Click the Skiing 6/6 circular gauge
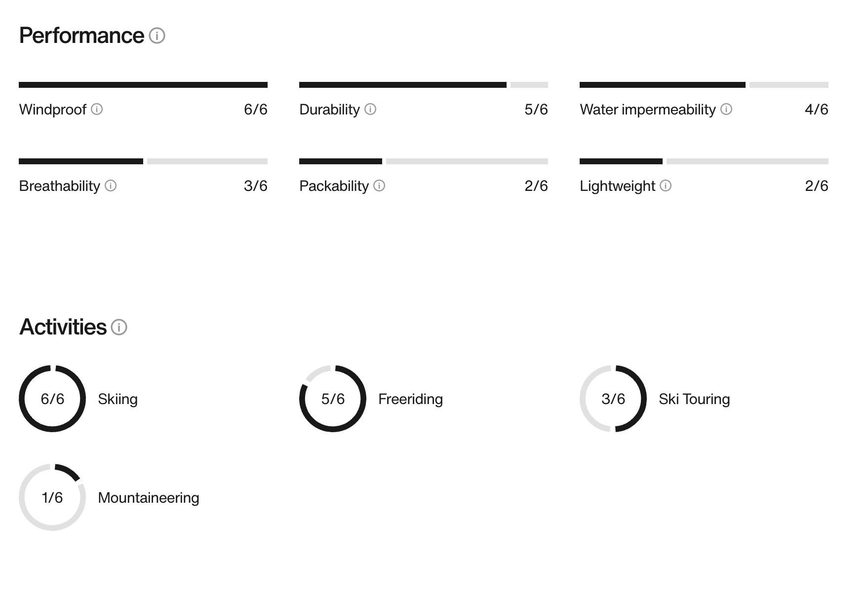The image size is (868, 593). [x=52, y=399]
